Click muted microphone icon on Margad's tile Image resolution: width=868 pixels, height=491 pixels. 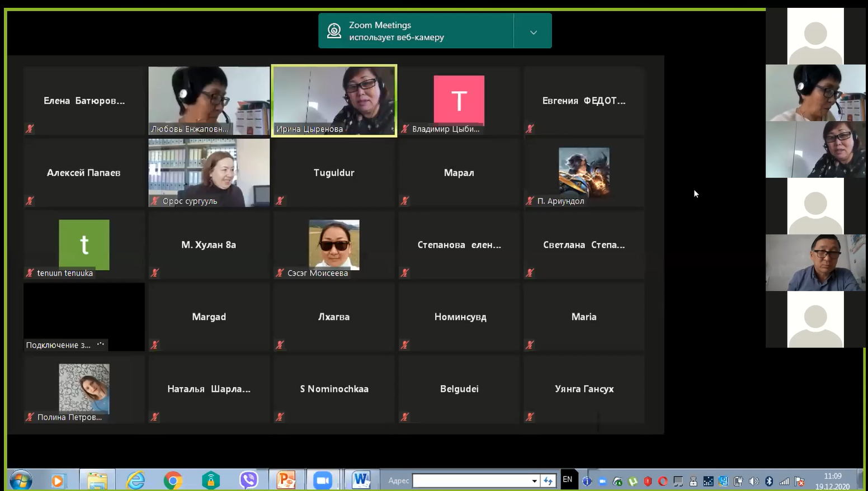tap(155, 344)
